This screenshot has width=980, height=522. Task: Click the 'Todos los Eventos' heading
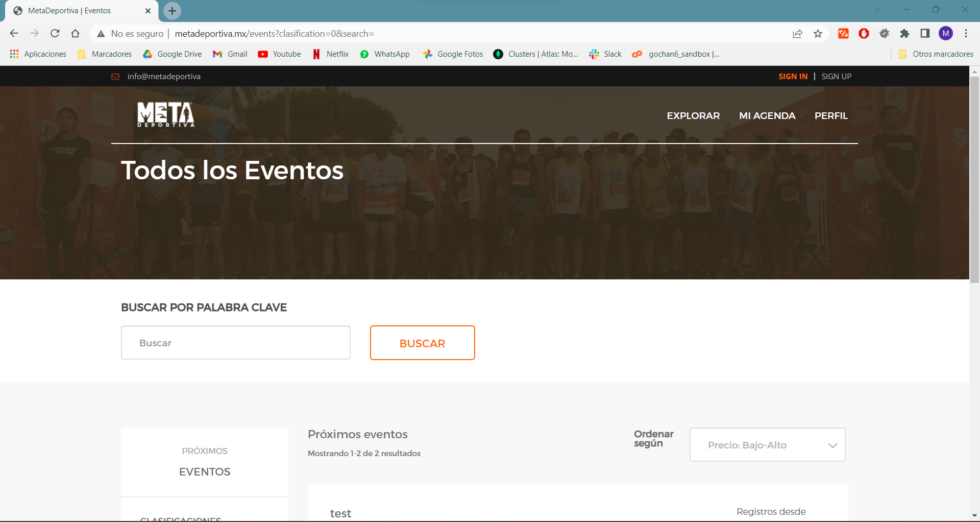click(232, 171)
